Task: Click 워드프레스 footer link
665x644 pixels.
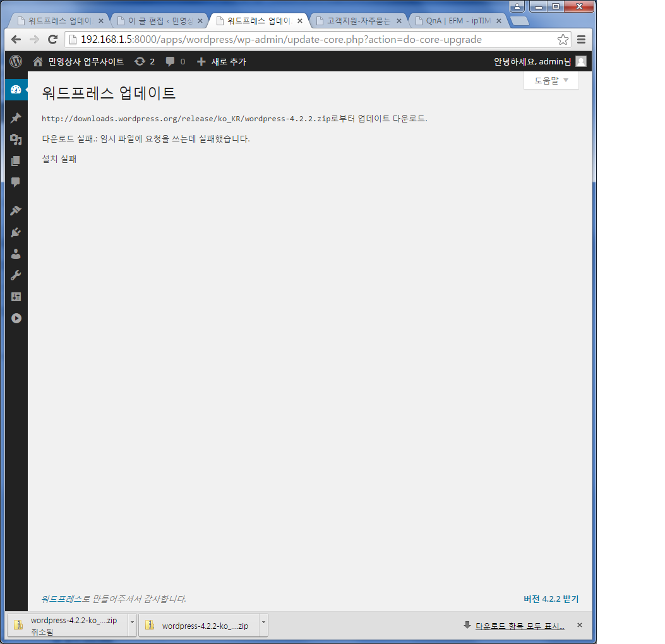Action: click(62, 599)
